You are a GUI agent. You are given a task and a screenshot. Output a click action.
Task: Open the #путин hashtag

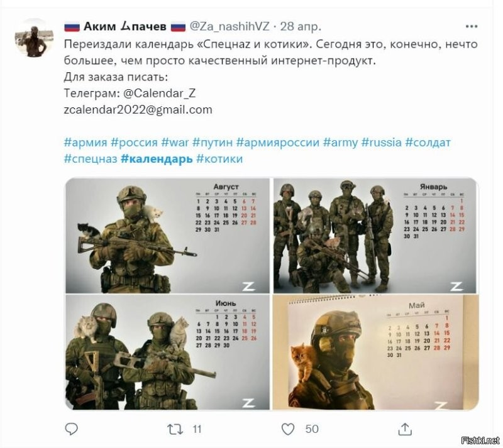click(x=213, y=142)
